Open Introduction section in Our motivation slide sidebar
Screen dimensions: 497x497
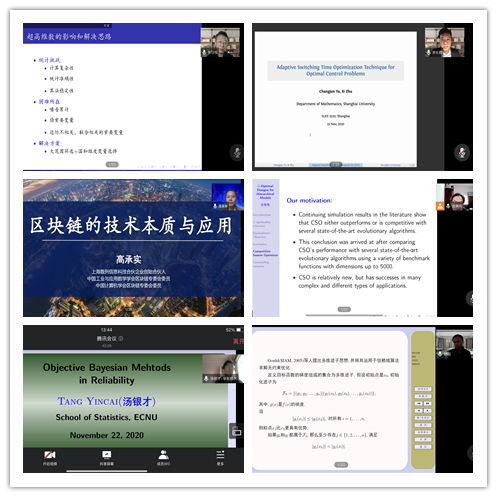[x=262, y=215]
